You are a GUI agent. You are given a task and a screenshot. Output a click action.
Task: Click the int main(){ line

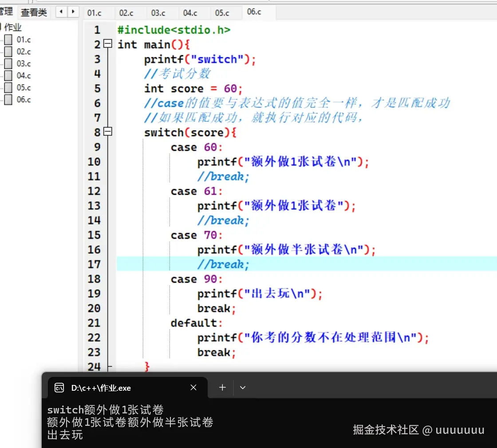154,45
